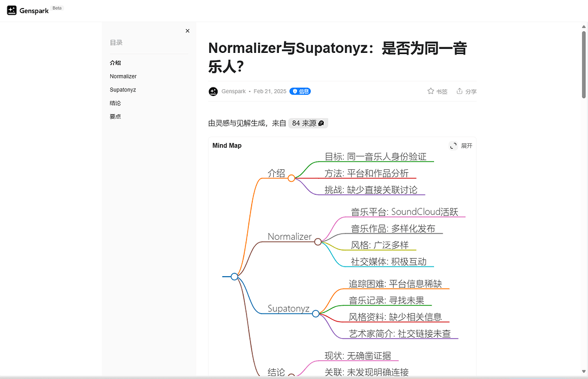Click the Mind Map panel title
The image size is (588, 379).
[x=227, y=145]
